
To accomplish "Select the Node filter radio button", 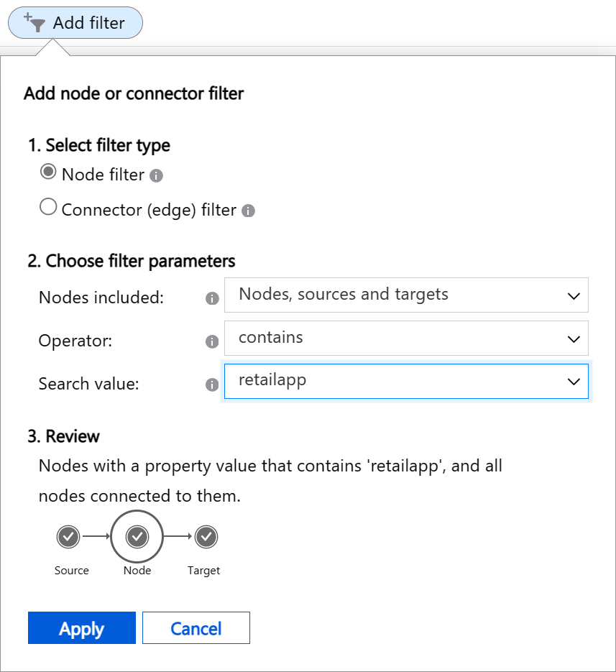I will tap(48, 172).
